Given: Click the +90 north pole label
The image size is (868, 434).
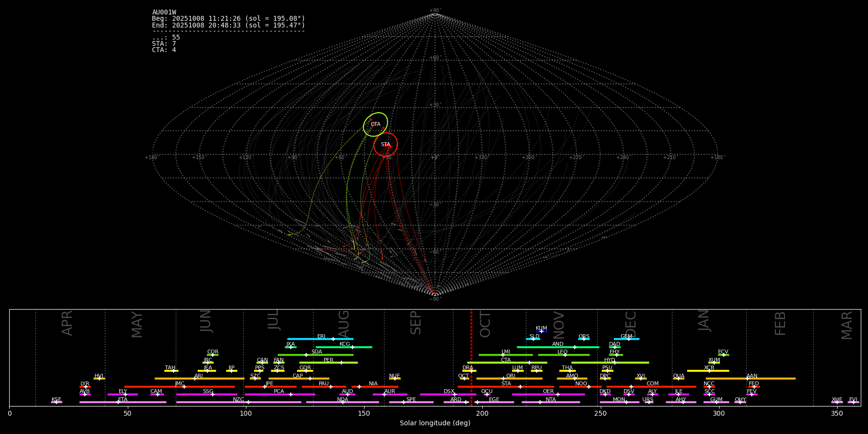Looking at the screenshot, I should [x=434, y=10].
